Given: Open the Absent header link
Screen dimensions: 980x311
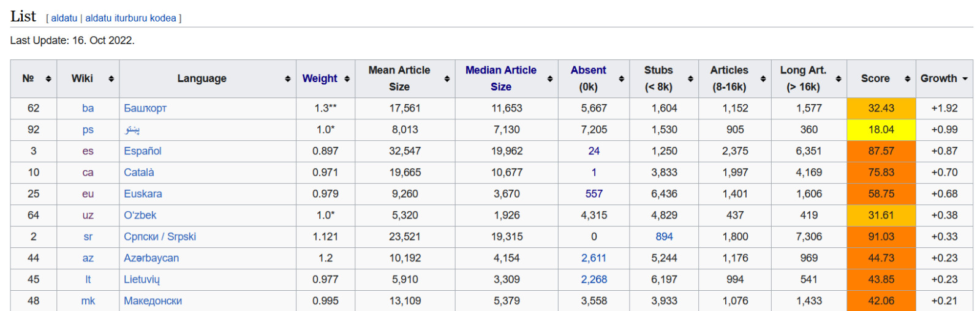Looking at the screenshot, I should click(588, 70).
